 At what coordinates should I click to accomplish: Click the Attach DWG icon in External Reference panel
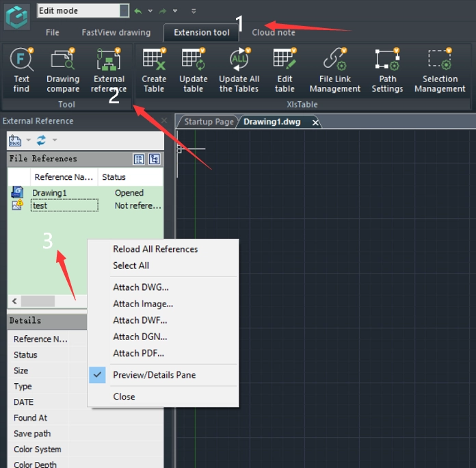[15, 140]
